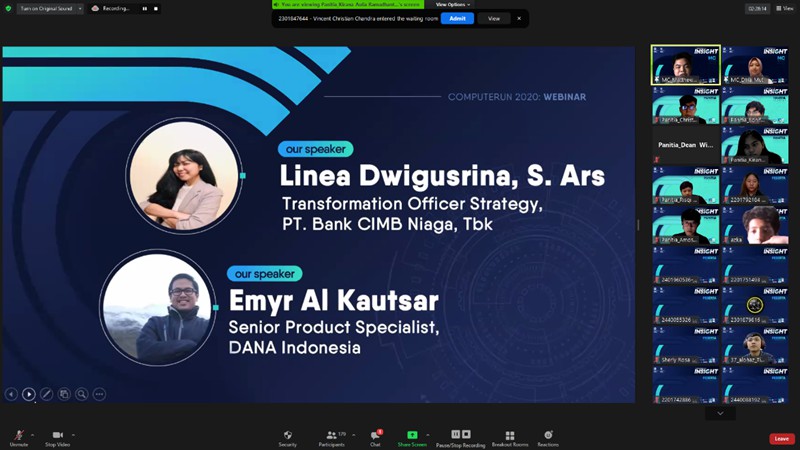Click the pause icon above Pause/Stop Recording
Image resolution: width=800 pixels, height=450 pixels.
[x=456, y=434]
